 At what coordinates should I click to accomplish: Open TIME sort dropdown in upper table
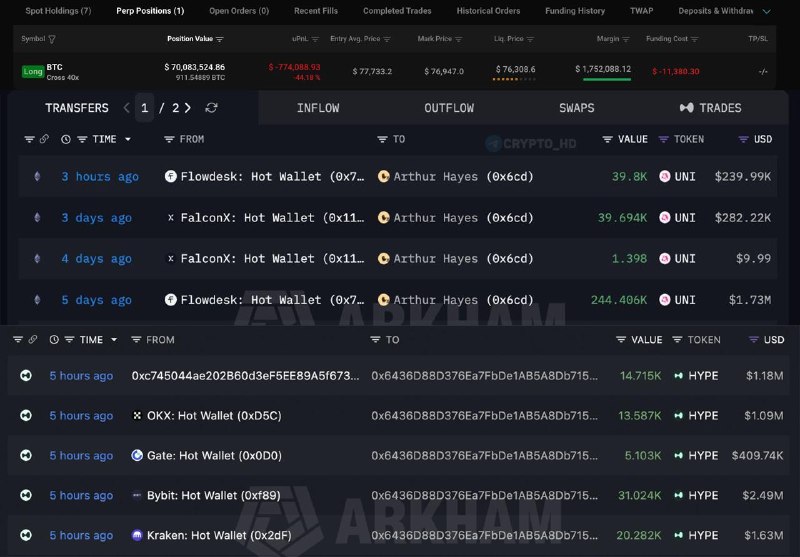[128, 139]
